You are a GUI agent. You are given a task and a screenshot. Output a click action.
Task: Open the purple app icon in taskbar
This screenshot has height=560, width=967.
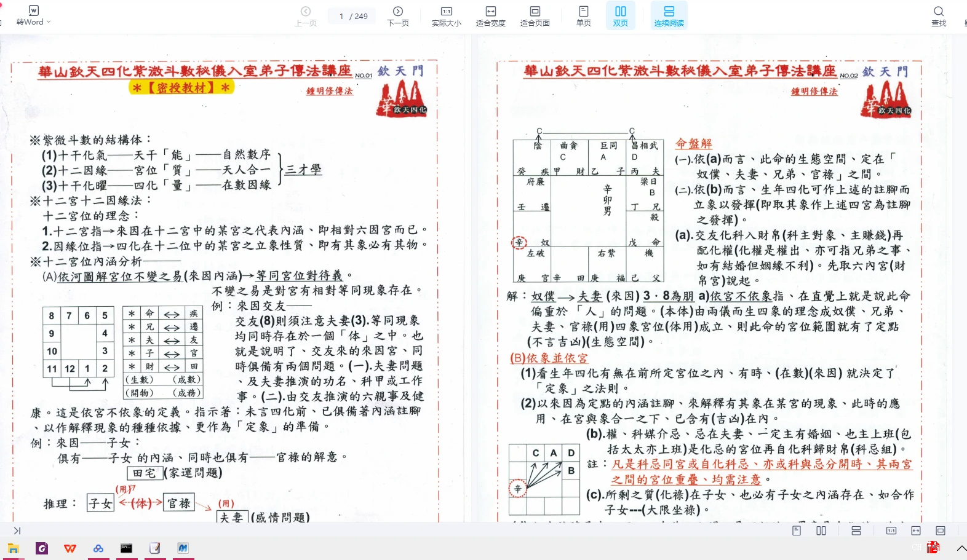[42, 548]
